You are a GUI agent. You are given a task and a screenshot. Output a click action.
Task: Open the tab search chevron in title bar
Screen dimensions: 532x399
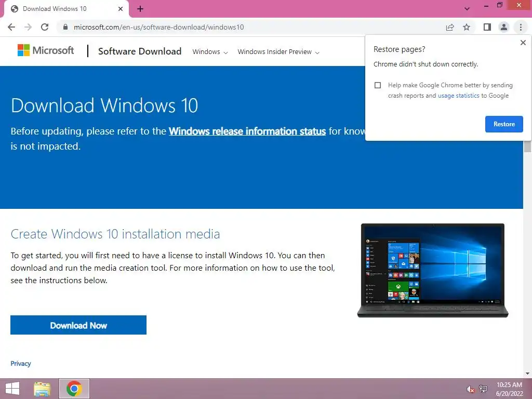point(467,9)
